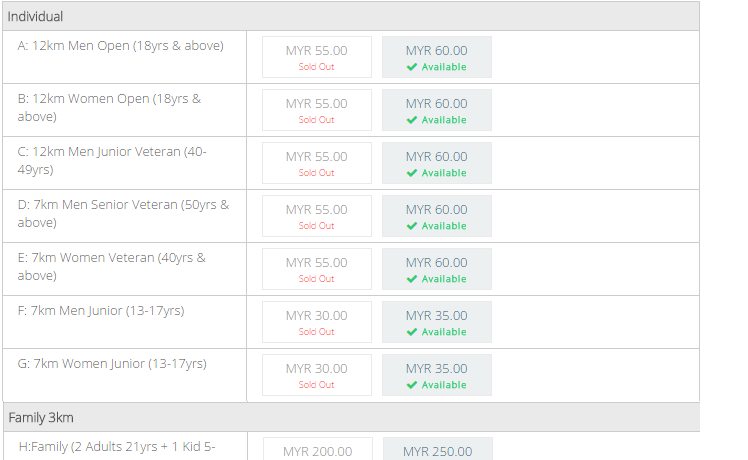Click green checkmark in 7km Women Junior row
The height and width of the screenshot is (460, 748).
tap(412, 385)
